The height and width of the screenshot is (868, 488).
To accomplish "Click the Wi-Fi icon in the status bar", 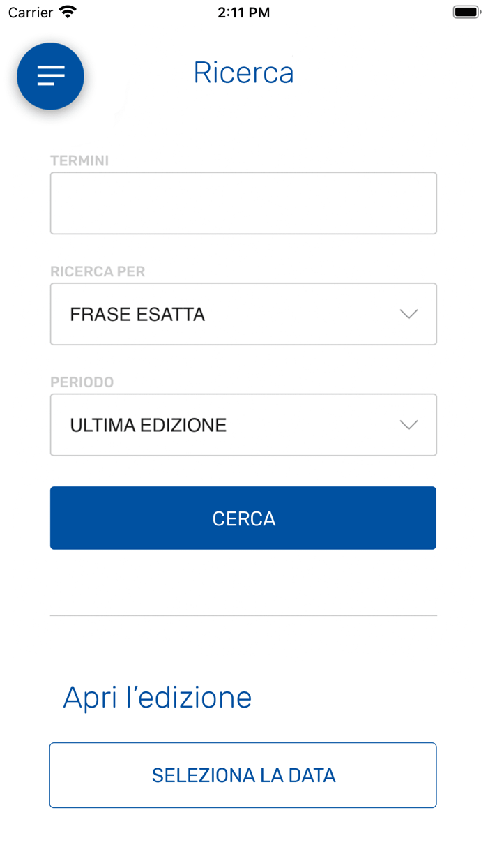I will point(66,11).
